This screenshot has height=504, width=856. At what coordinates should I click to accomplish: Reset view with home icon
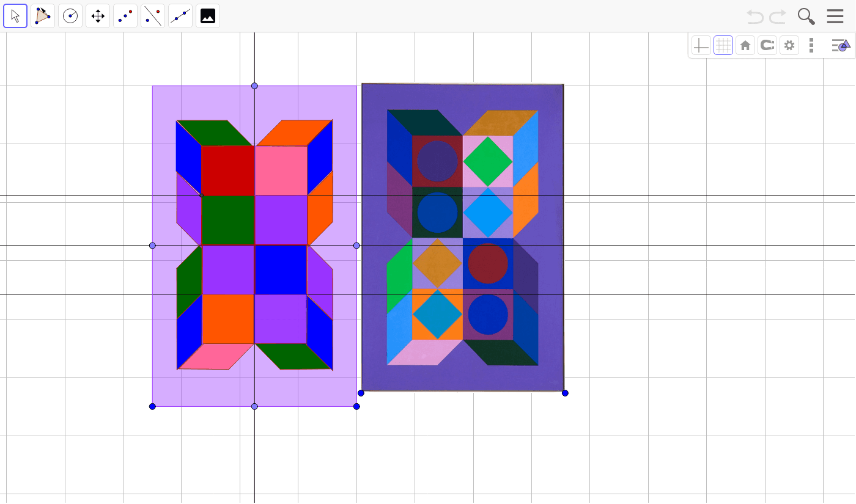click(745, 45)
